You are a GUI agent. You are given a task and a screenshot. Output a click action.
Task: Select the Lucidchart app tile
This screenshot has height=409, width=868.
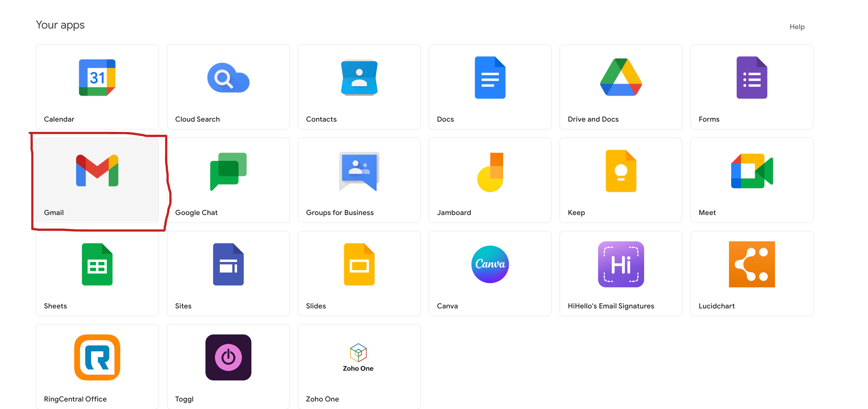[752, 273]
